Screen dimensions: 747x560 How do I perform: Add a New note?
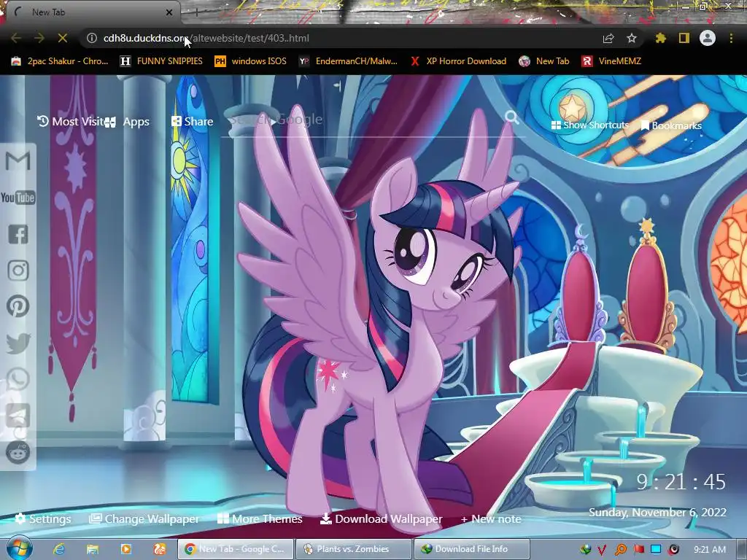tap(491, 519)
